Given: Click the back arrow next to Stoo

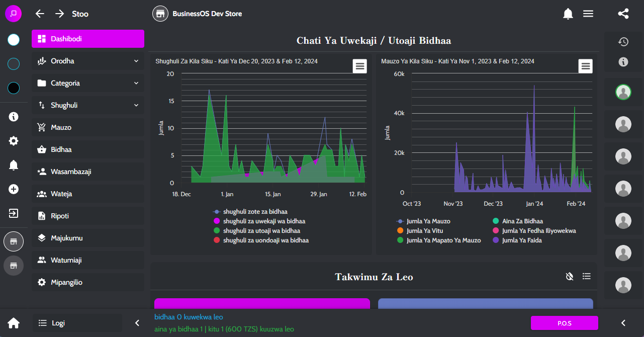Looking at the screenshot, I should 40,14.
